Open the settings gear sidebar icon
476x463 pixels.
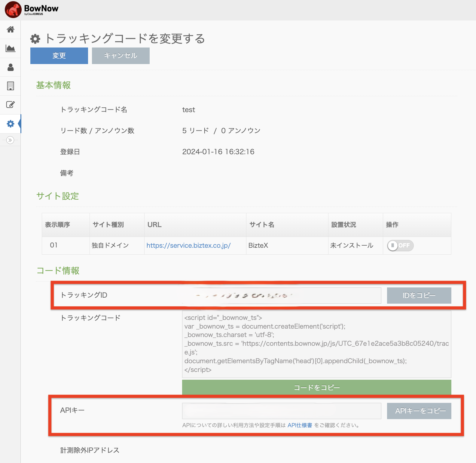click(x=11, y=124)
